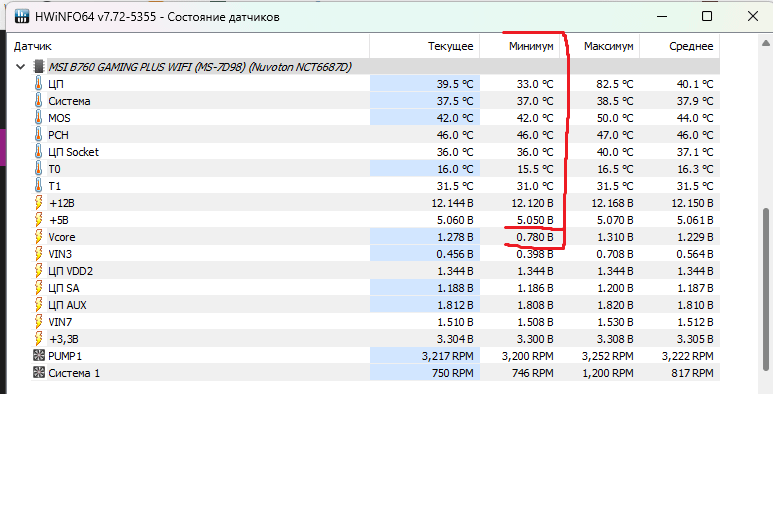Viewport: 773px width, 523px height.
Task: Click the Минимум column header
Action: pos(520,46)
